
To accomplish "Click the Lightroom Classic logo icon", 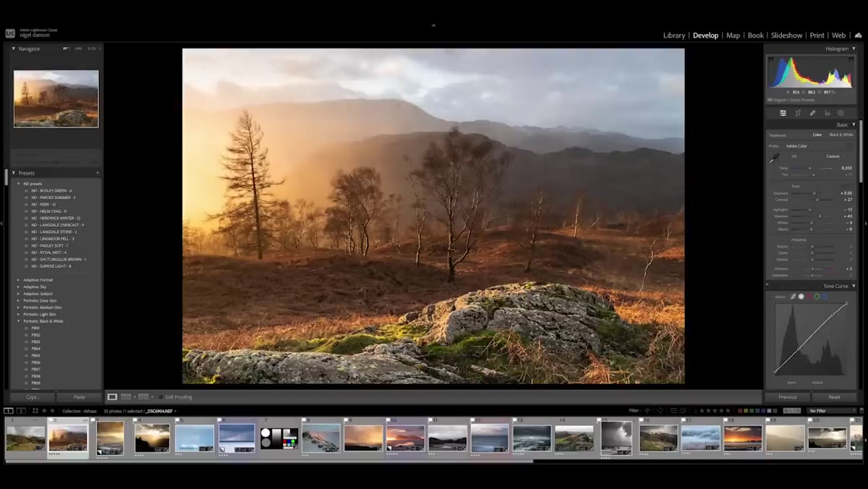I will click(10, 33).
